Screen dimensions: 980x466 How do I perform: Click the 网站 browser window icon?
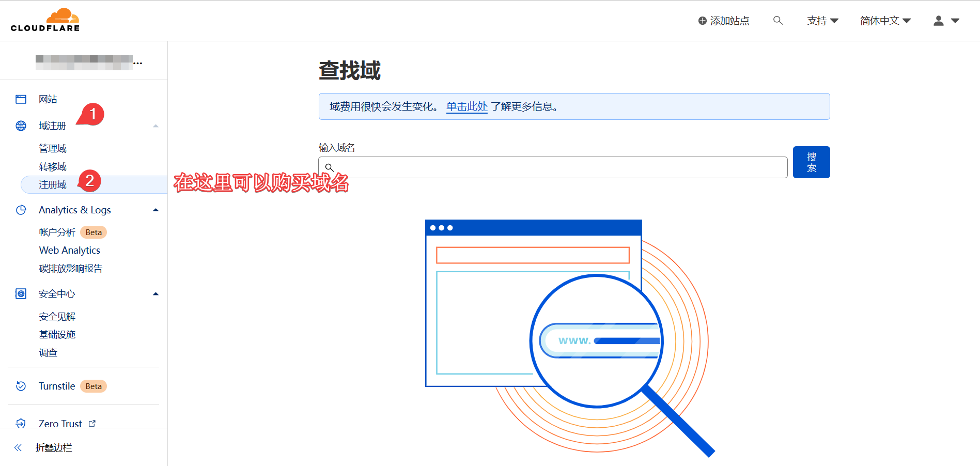pos(21,99)
